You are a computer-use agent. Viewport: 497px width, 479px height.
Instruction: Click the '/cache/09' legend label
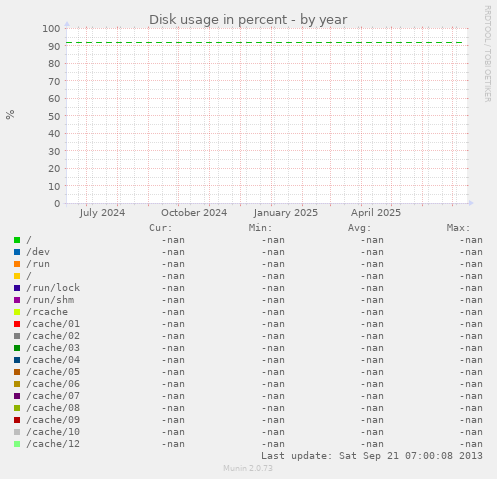point(53,420)
